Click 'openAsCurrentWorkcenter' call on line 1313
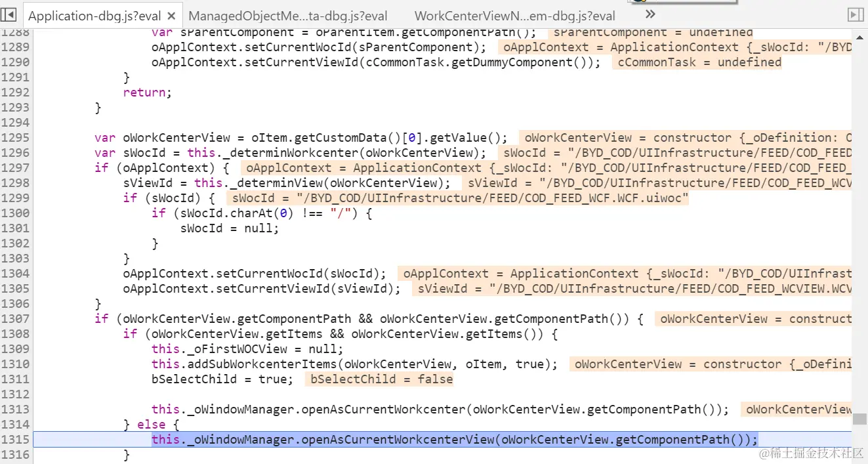The image size is (868, 464). [x=384, y=410]
